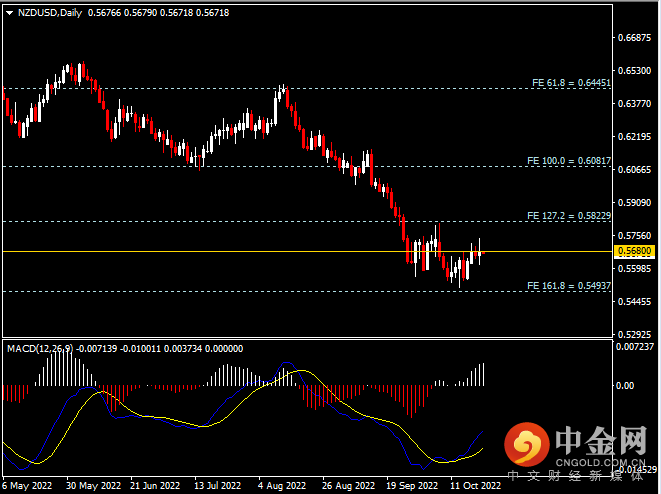This screenshot has height=494, width=661.
Task: Click the 0.60665 price axis label
Action: 634,169
